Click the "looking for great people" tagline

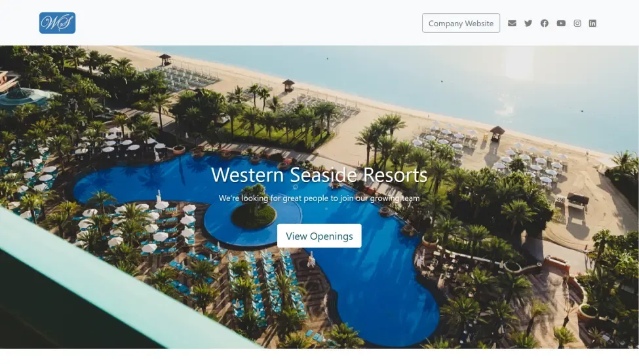coord(319,198)
